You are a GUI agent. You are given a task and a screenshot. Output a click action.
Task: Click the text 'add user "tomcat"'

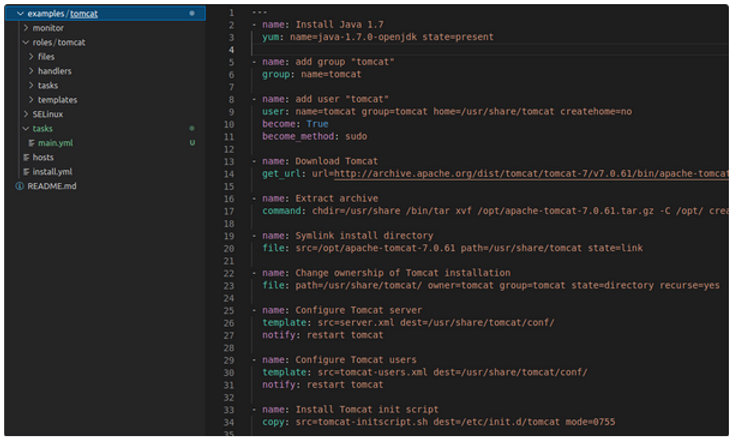[x=342, y=99]
